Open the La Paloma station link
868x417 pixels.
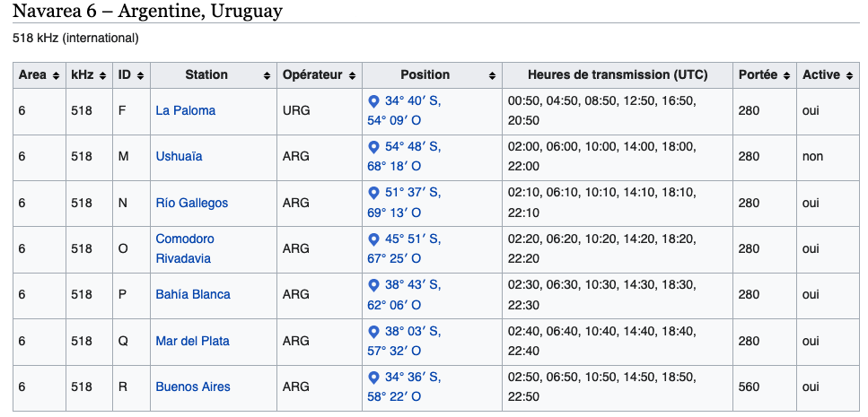[x=186, y=110]
